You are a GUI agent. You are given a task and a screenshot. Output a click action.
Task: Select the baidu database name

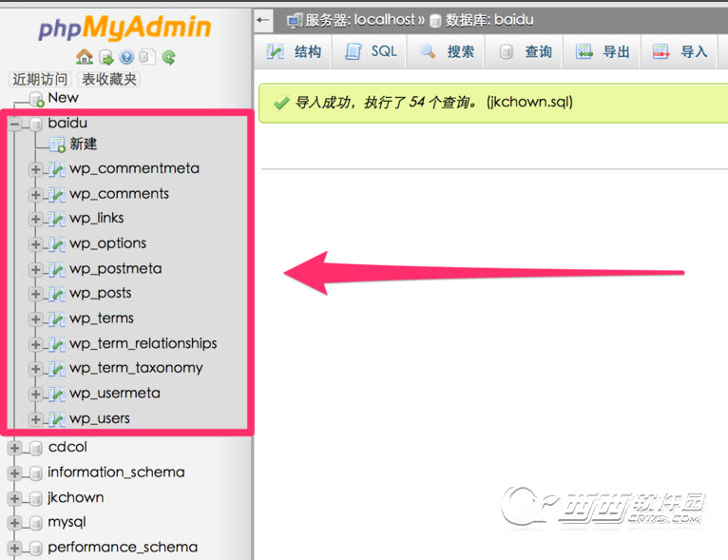(x=67, y=123)
